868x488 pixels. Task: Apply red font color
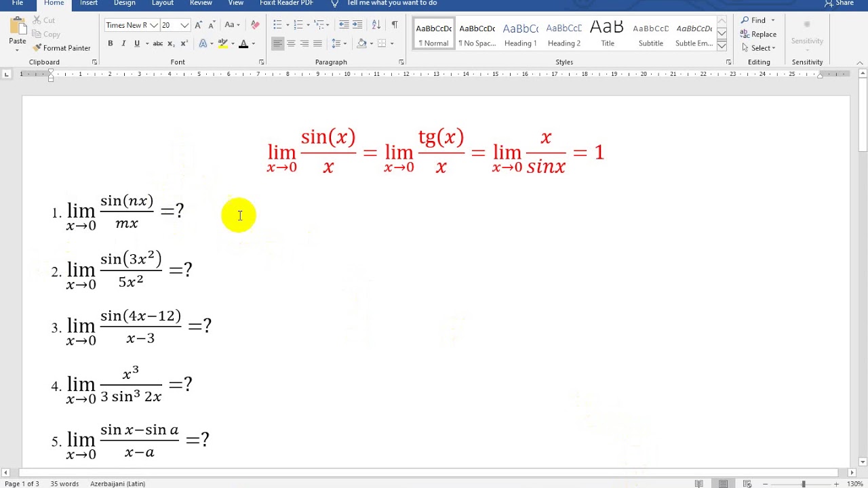[243, 43]
